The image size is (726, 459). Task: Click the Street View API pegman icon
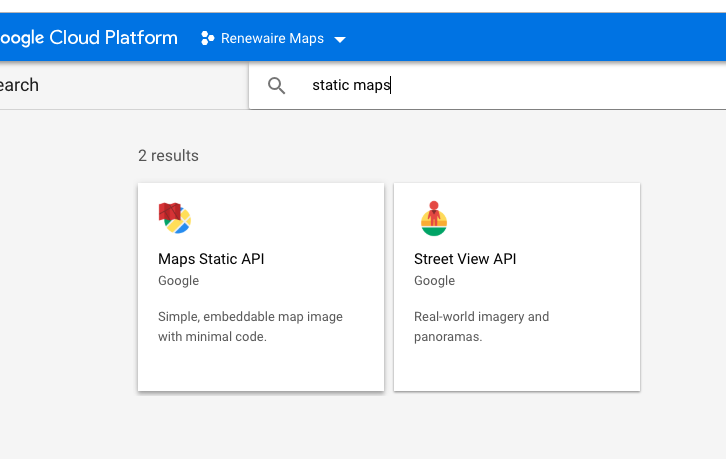434,218
